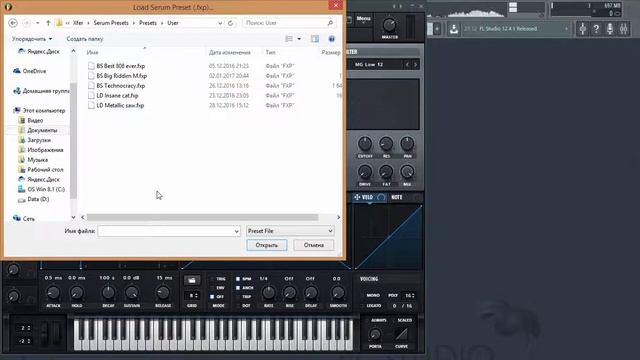This screenshot has width=640, height=360.
Task: Enable LFO TRIG mode
Action: (218, 279)
